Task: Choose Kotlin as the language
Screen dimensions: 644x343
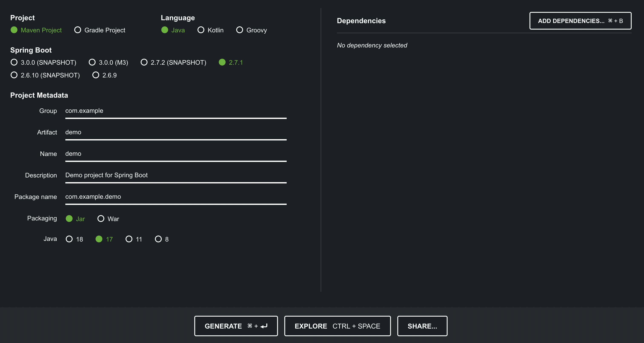Action: pyautogui.click(x=201, y=30)
